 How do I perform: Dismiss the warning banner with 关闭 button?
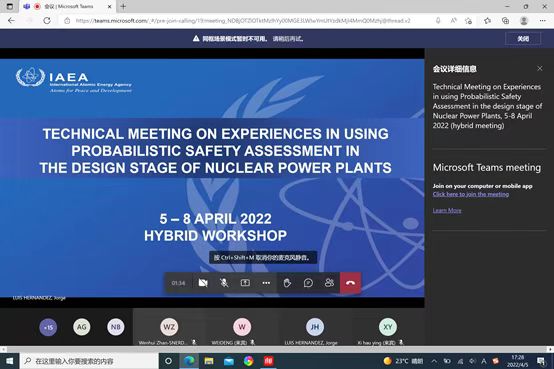(x=523, y=39)
